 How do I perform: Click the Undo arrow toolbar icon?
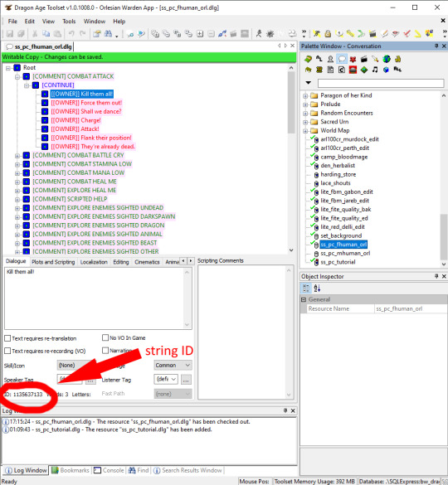point(71,34)
